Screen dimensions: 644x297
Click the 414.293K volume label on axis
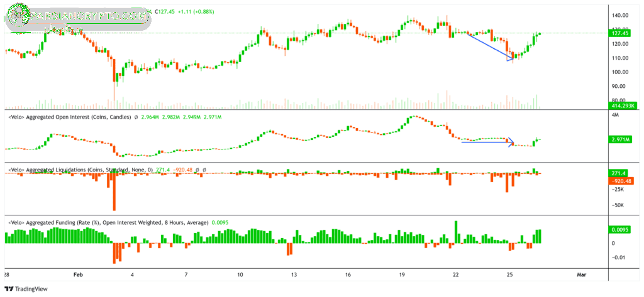(x=625, y=105)
